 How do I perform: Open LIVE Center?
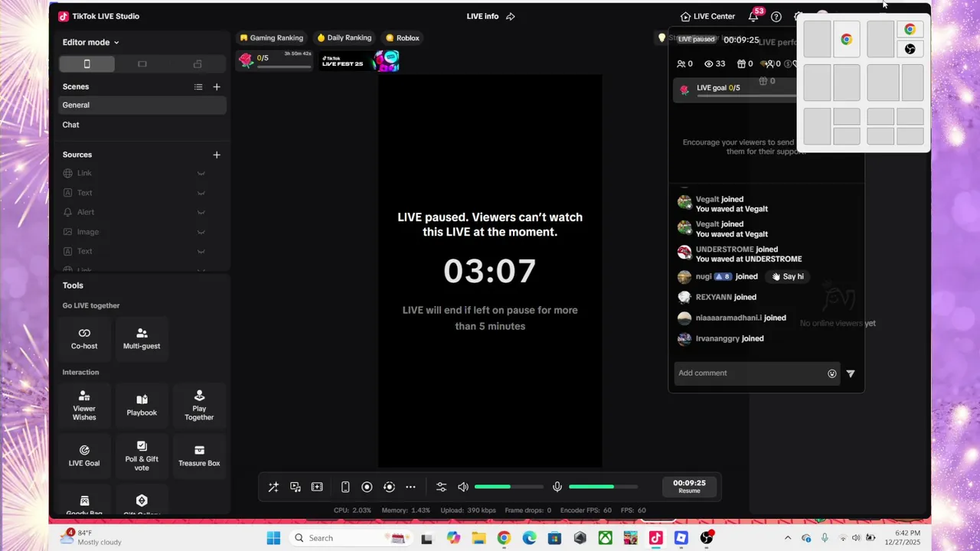click(x=707, y=16)
